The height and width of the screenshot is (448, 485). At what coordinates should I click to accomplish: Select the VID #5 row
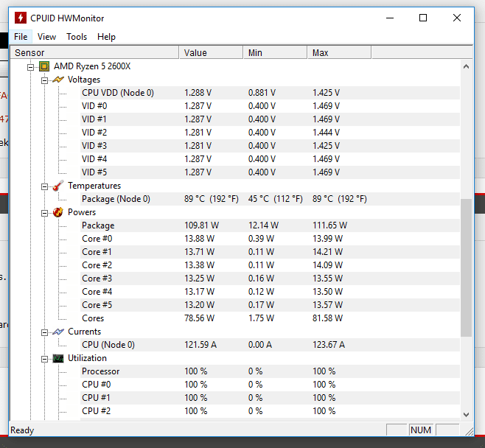click(270, 172)
